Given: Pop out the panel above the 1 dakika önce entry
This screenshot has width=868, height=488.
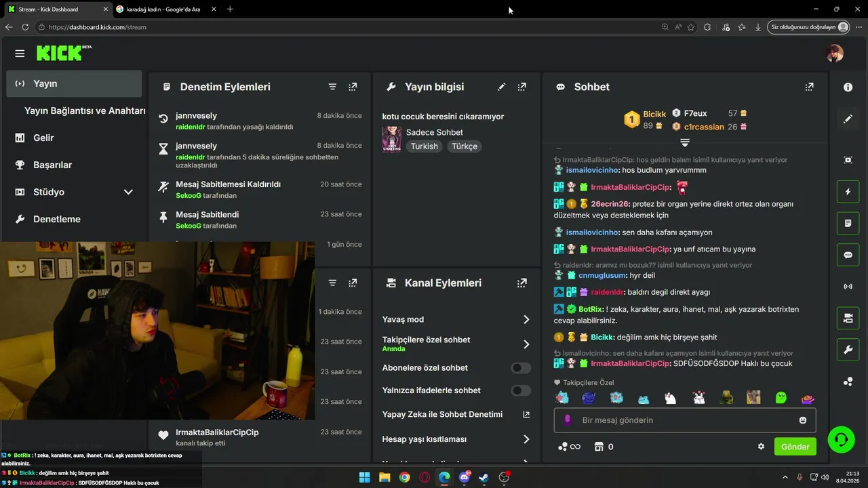Looking at the screenshot, I should (353, 283).
